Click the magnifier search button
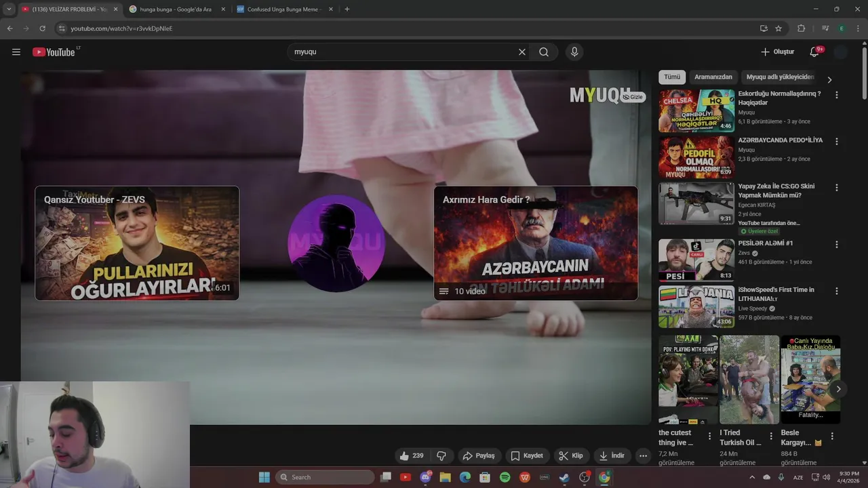 (544, 52)
